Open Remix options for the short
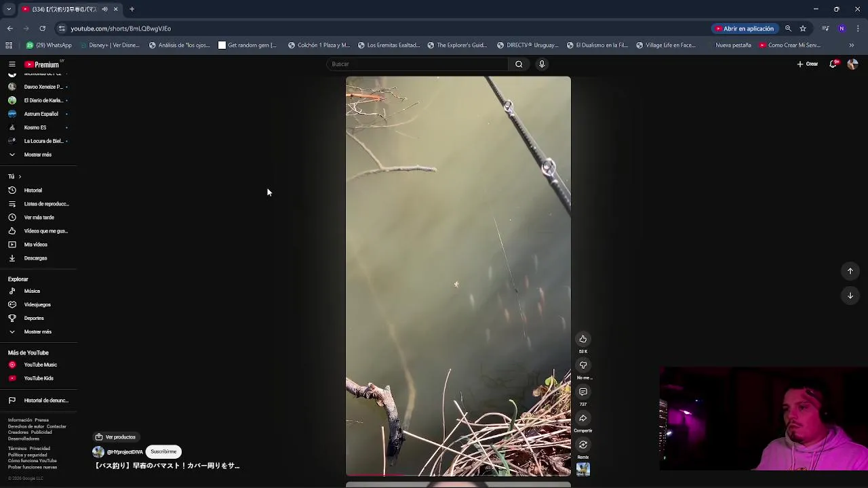Screen dimensions: 868x488 click(583, 445)
